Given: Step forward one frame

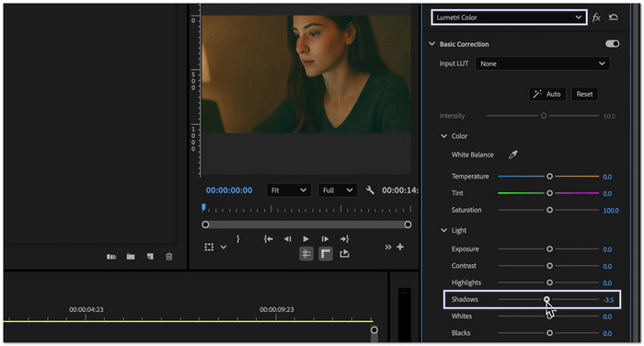Looking at the screenshot, I should (325, 238).
